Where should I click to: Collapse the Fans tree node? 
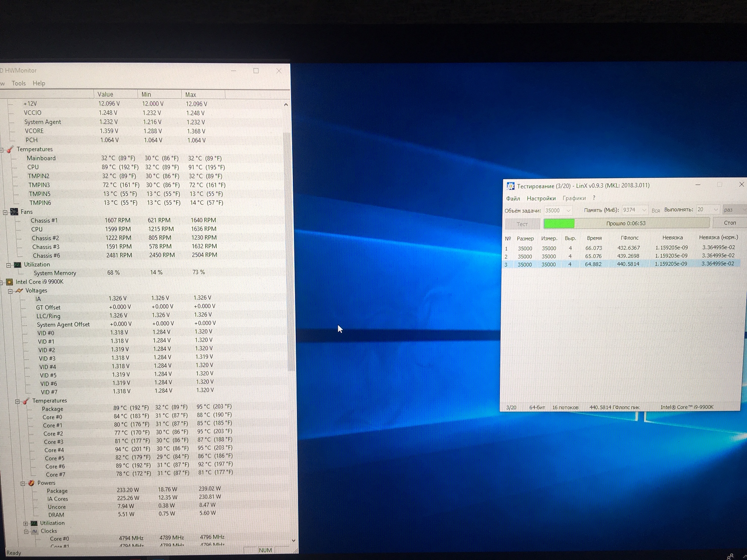(5, 212)
